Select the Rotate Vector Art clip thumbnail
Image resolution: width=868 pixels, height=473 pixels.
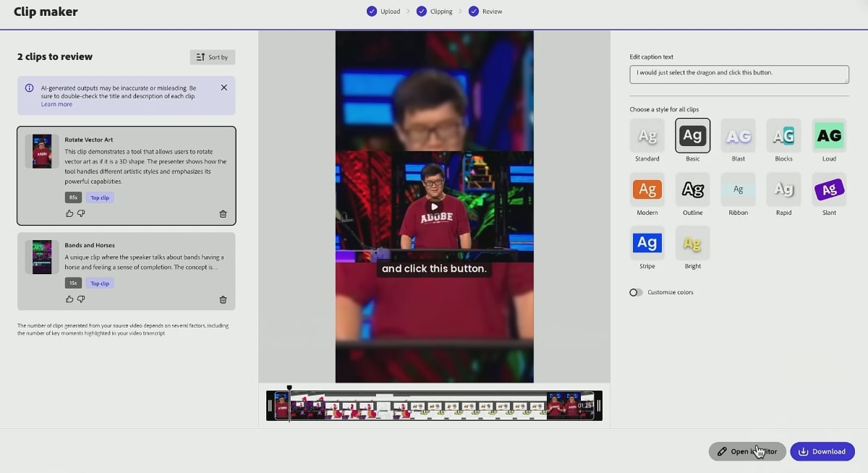(x=42, y=151)
